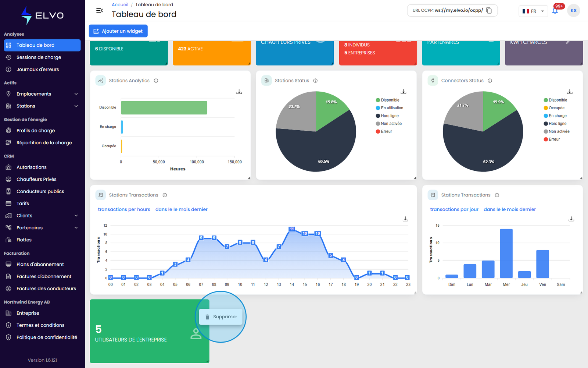Follow the Accueil breadcrumb link
Screen dimensions: 588x368
click(120, 5)
